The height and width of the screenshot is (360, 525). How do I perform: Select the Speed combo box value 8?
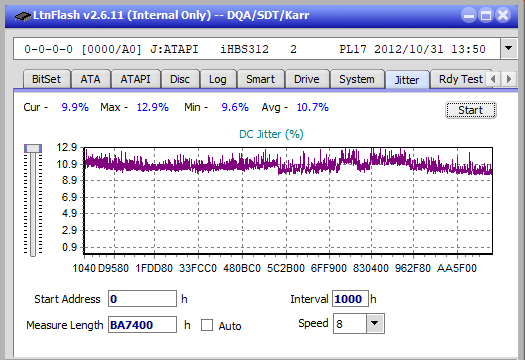pyautogui.click(x=350, y=324)
